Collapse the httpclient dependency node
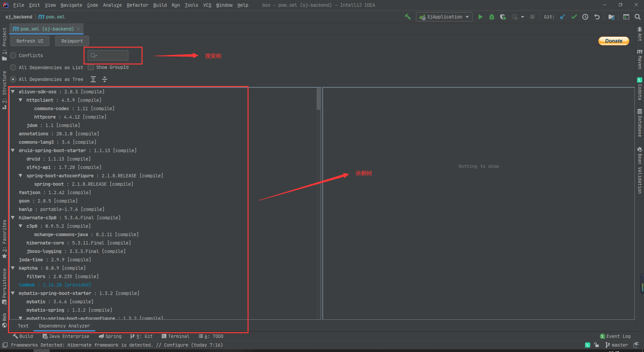644x352 pixels. pyautogui.click(x=20, y=100)
